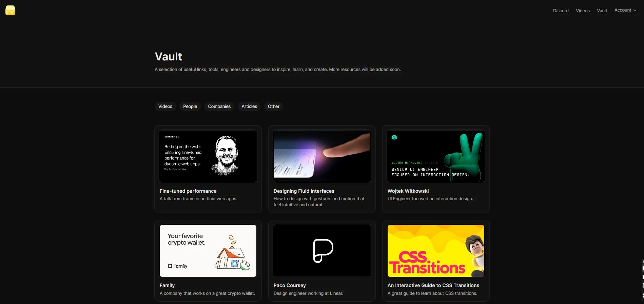Click the Vault page heading

(x=168, y=56)
